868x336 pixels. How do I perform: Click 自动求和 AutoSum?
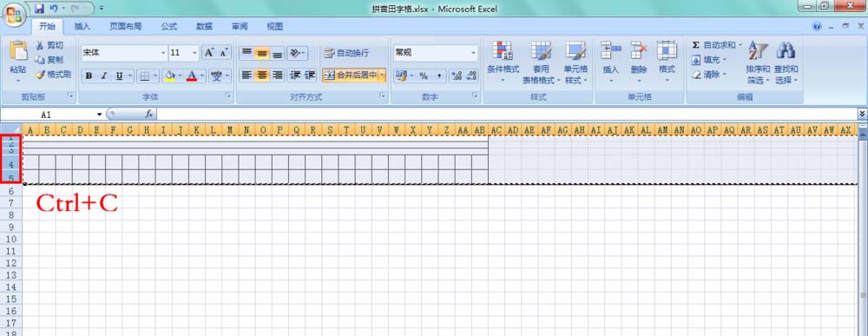717,45
